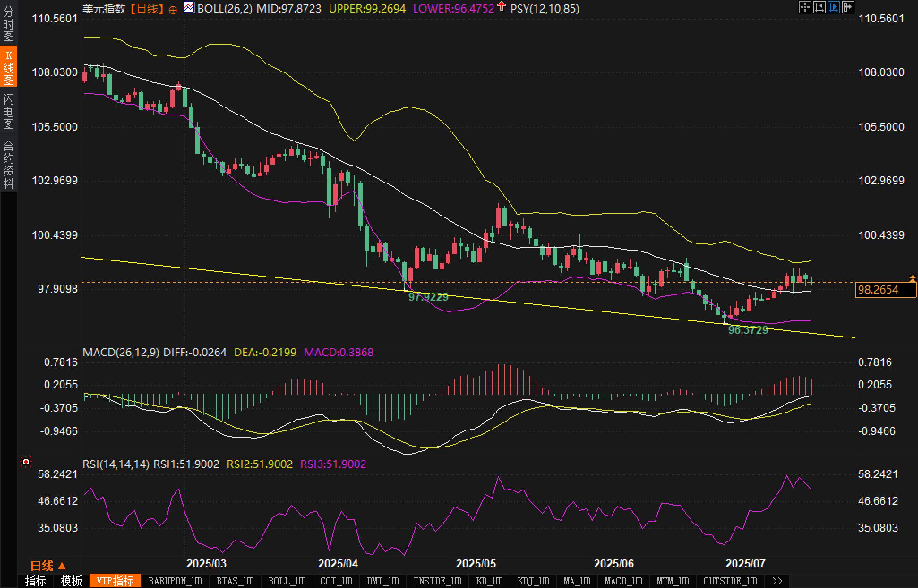Click the 2025/05 date axis label
Screen dimensions: 918x588
coord(476,563)
